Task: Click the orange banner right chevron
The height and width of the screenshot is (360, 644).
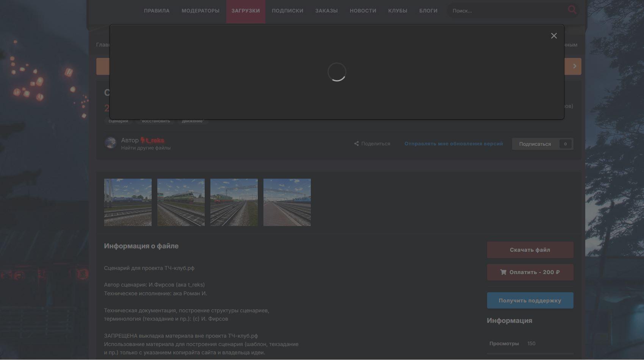Action: (575, 66)
